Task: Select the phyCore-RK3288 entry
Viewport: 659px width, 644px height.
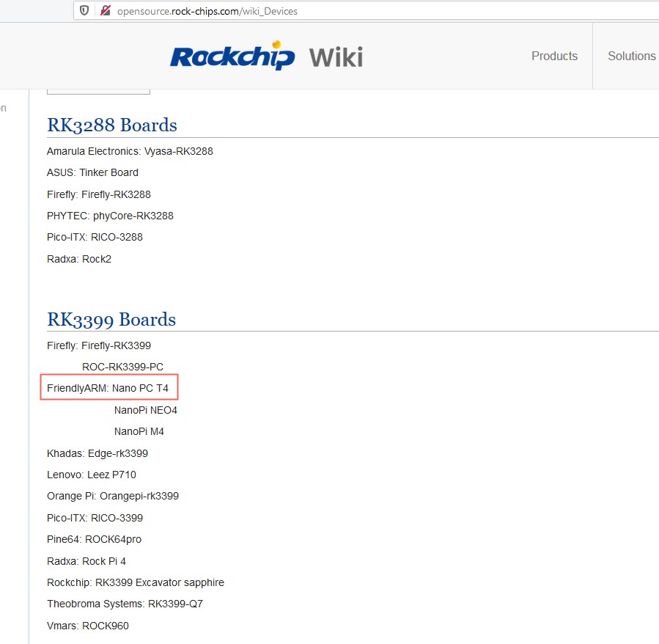Action: [110, 216]
